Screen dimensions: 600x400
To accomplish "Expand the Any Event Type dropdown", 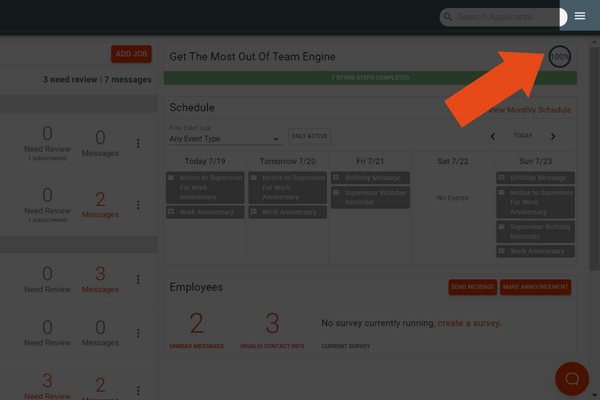I will click(225, 139).
